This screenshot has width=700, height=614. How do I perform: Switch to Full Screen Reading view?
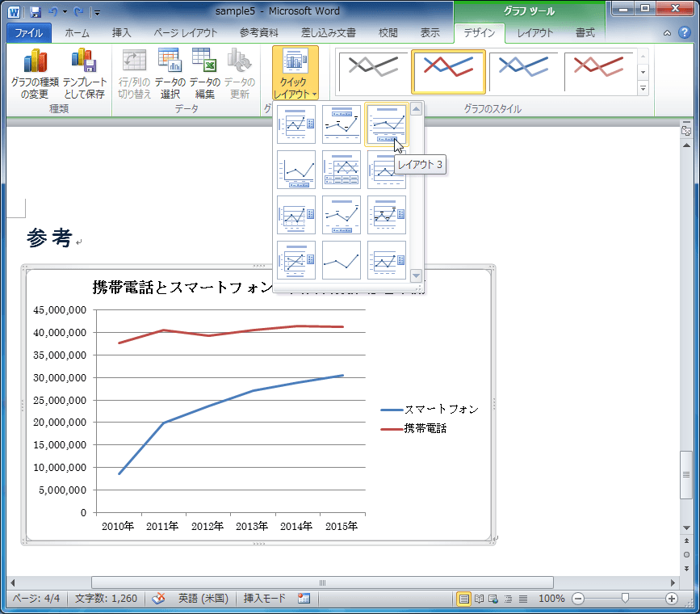tap(479, 599)
